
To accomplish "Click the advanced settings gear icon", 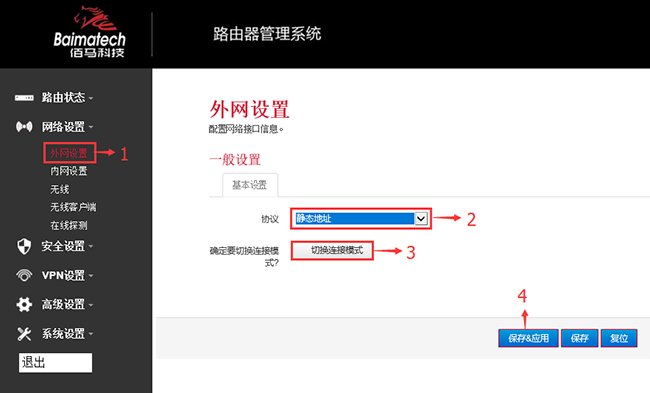I will 24,305.
